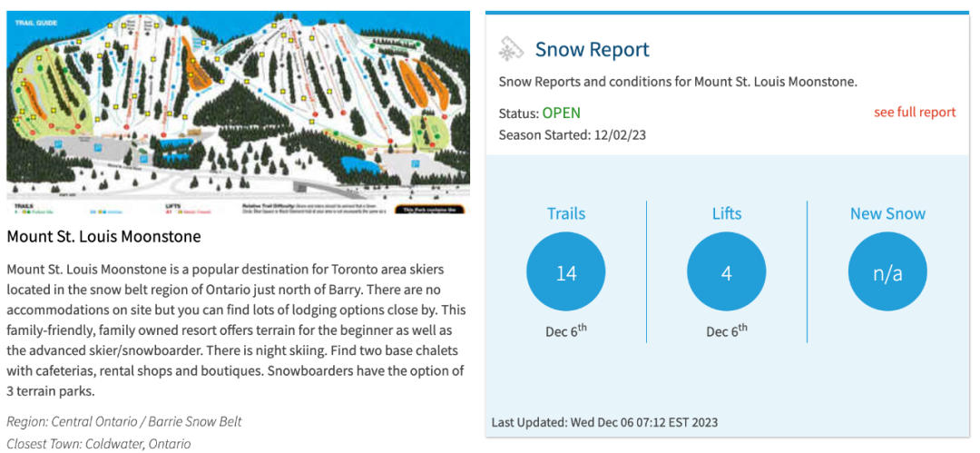This screenshot has width=980, height=453.
Task: Select the New Snow n/a circle
Action: [x=887, y=273]
